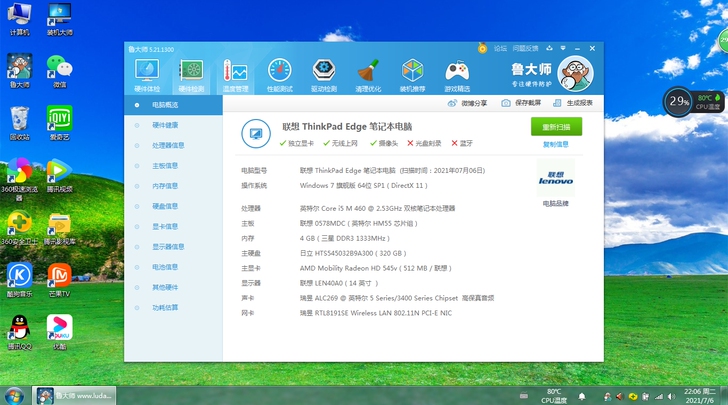Viewport: 728px width, 405px height.
Task: Open the title bar dropdown menu arrow
Action: 563,48
